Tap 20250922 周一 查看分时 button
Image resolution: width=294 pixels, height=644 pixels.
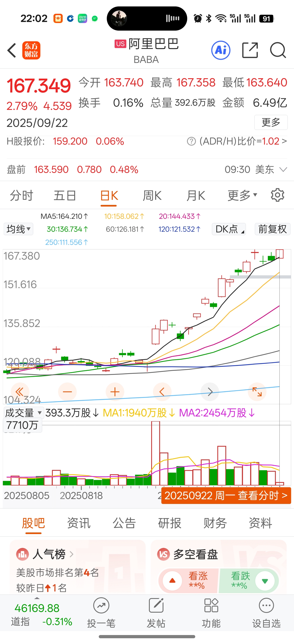226,495
